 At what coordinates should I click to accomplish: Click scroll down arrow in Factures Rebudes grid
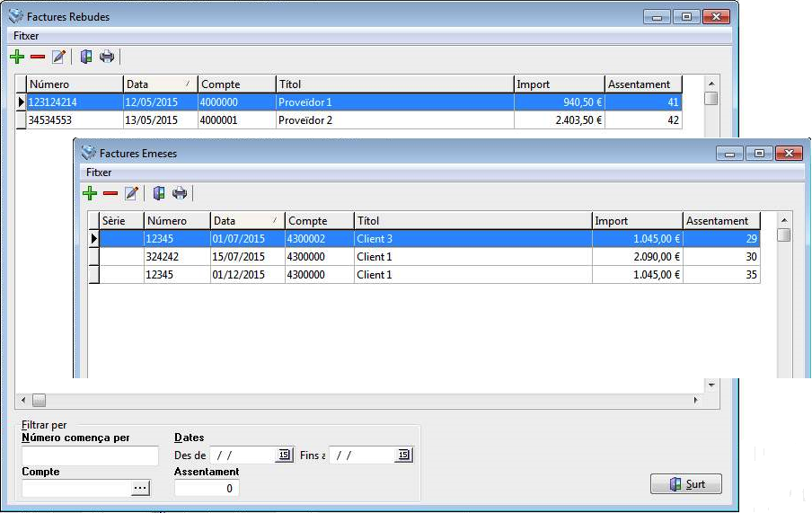point(711,385)
